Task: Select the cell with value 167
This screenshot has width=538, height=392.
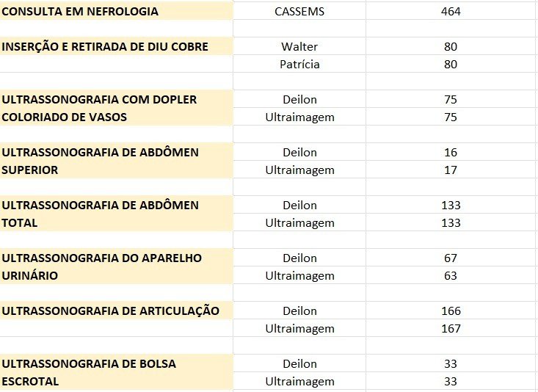Action: [451, 328]
